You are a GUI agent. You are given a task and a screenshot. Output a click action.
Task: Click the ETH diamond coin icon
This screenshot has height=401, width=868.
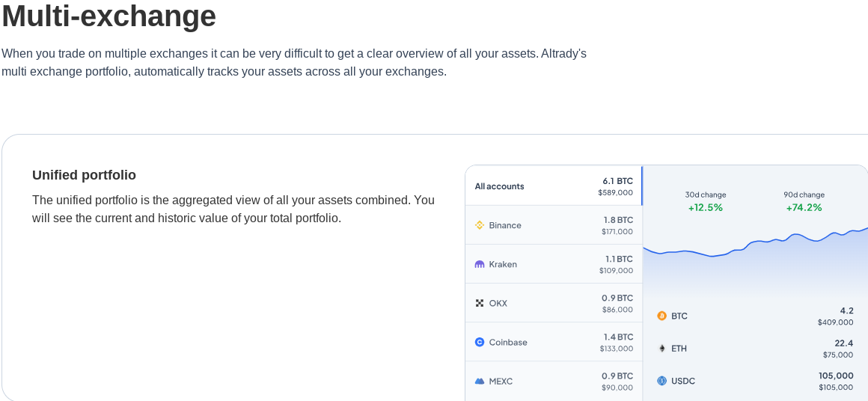coord(661,349)
